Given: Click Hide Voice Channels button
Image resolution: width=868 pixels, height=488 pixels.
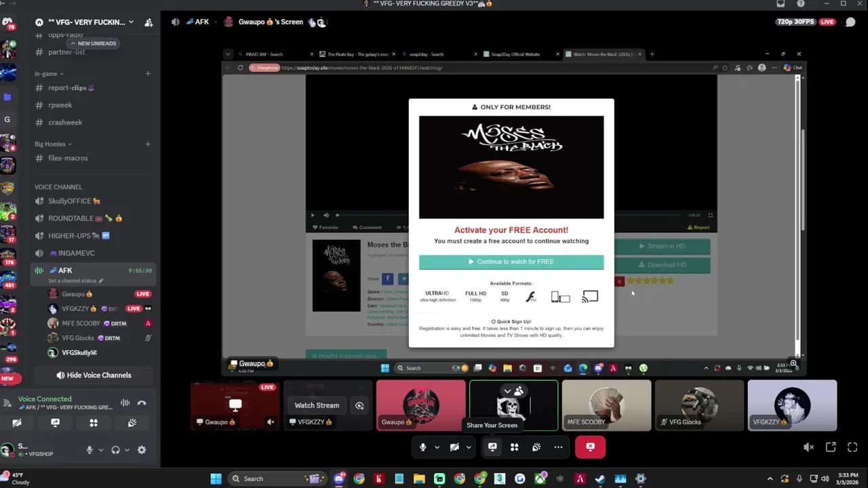Looking at the screenshot, I should pyautogui.click(x=94, y=375).
